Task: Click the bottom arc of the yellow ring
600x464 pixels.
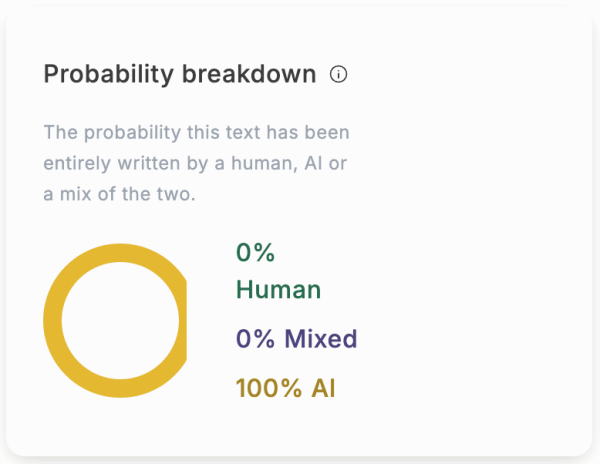Action: click(x=120, y=388)
